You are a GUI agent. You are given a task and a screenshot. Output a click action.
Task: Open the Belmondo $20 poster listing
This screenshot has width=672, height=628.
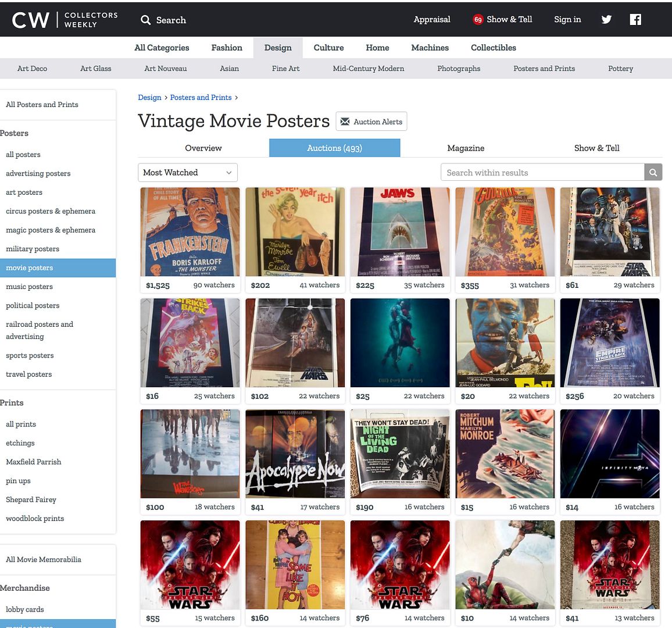505,351
